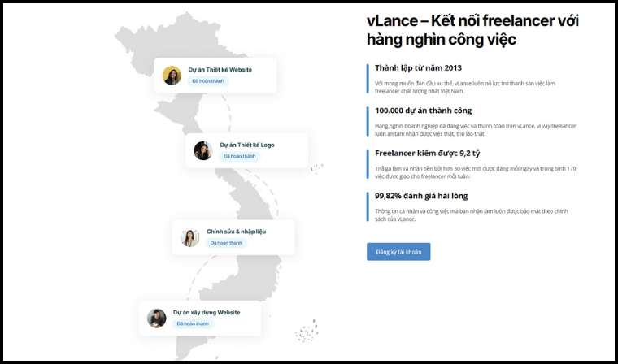Click heading 100.000 dự án thành công
This screenshot has width=618, height=364.
point(424,110)
